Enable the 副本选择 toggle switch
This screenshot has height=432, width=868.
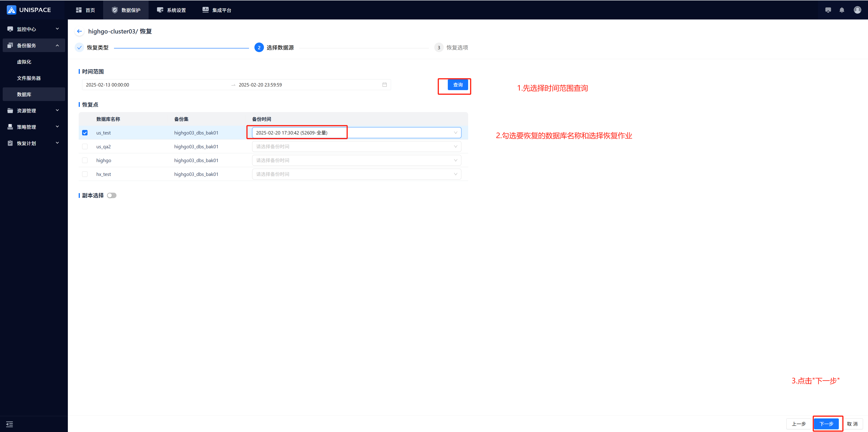click(111, 196)
